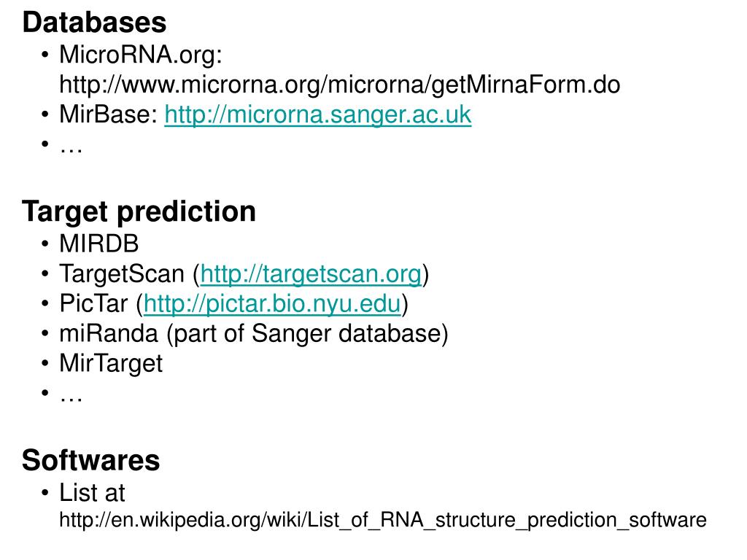
Task: Open the targetscan.org hyperlink
Action: (311, 274)
